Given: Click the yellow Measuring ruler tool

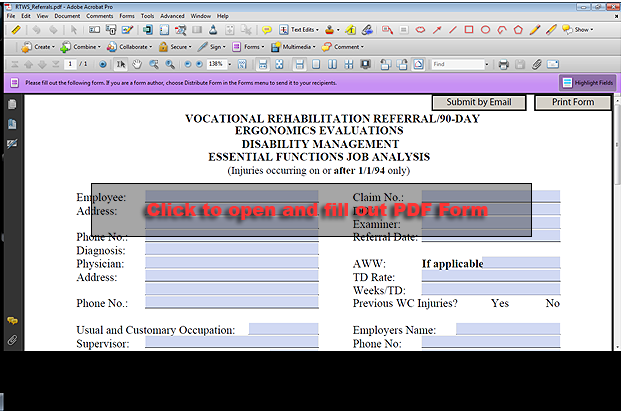Looking at the screenshot, I should (16, 30).
